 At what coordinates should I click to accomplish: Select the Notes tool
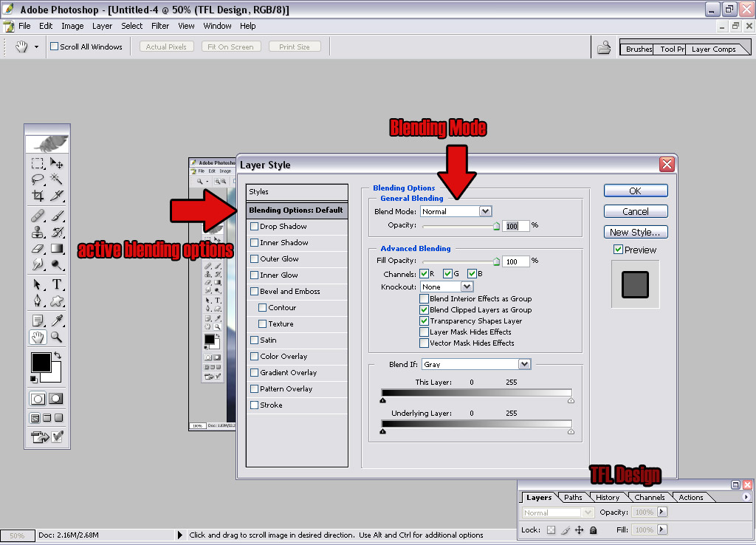pos(38,321)
